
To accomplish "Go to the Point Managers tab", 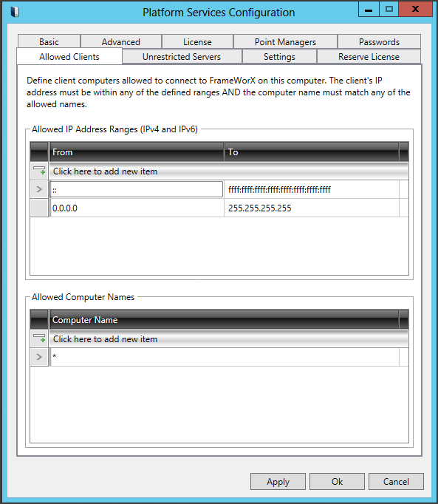I will pos(285,42).
